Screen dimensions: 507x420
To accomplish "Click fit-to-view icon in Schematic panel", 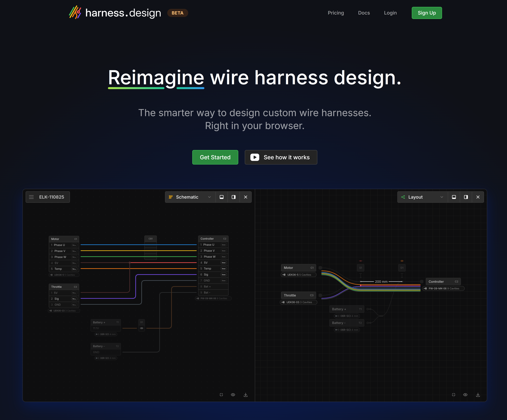I will point(221,395).
